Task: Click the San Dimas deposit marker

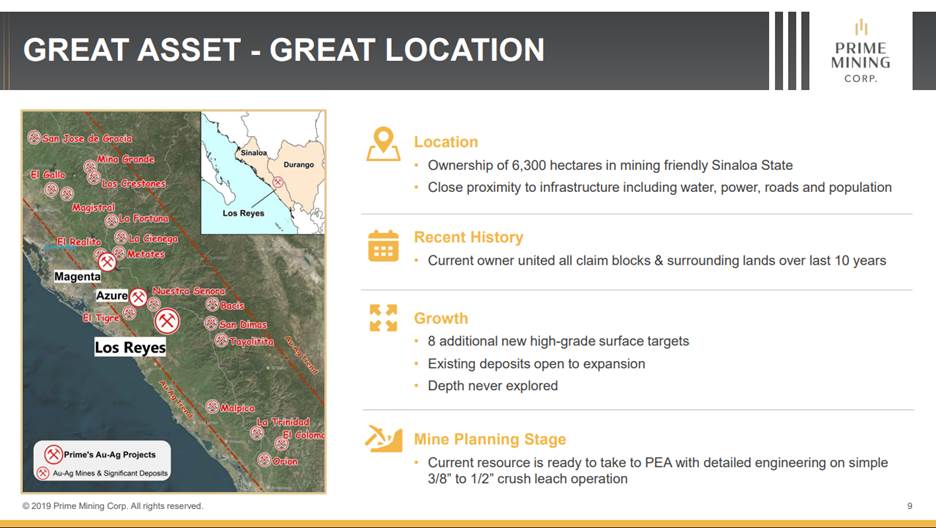Action: click(211, 323)
